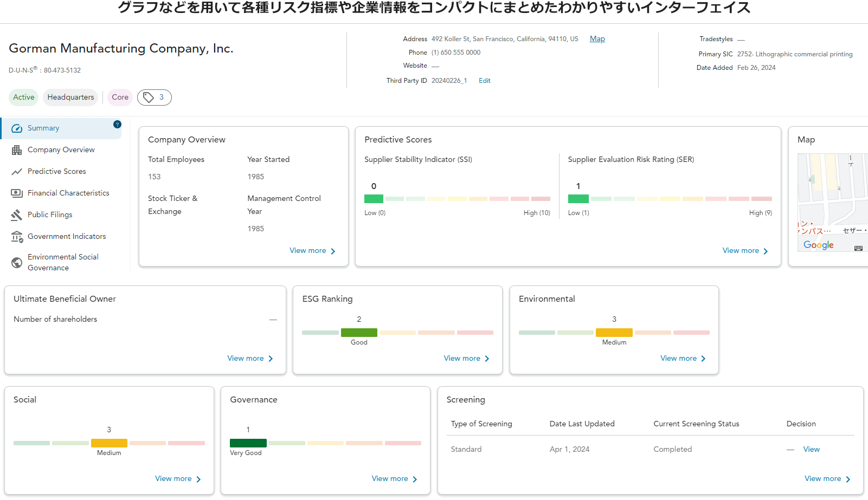The height and width of the screenshot is (500, 868).
Task: Click the Active status badge
Action: (x=24, y=98)
